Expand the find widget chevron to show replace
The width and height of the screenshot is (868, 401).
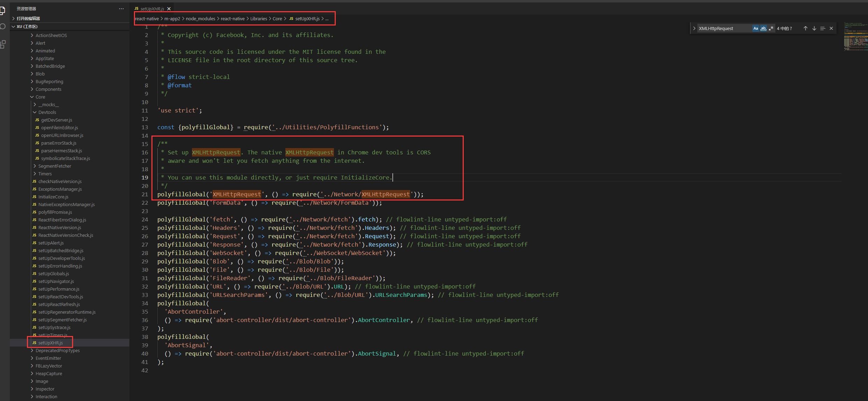click(x=694, y=28)
